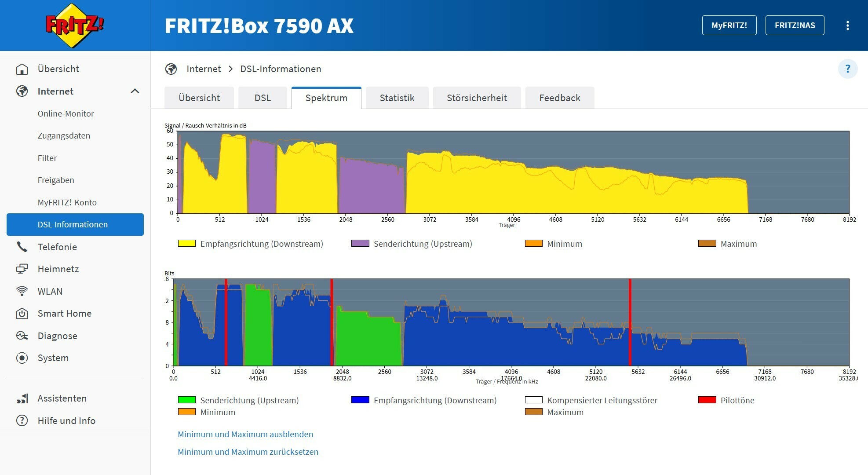Image resolution: width=868 pixels, height=475 pixels.
Task: Switch to the Statistik tab
Action: (x=397, y=98)
